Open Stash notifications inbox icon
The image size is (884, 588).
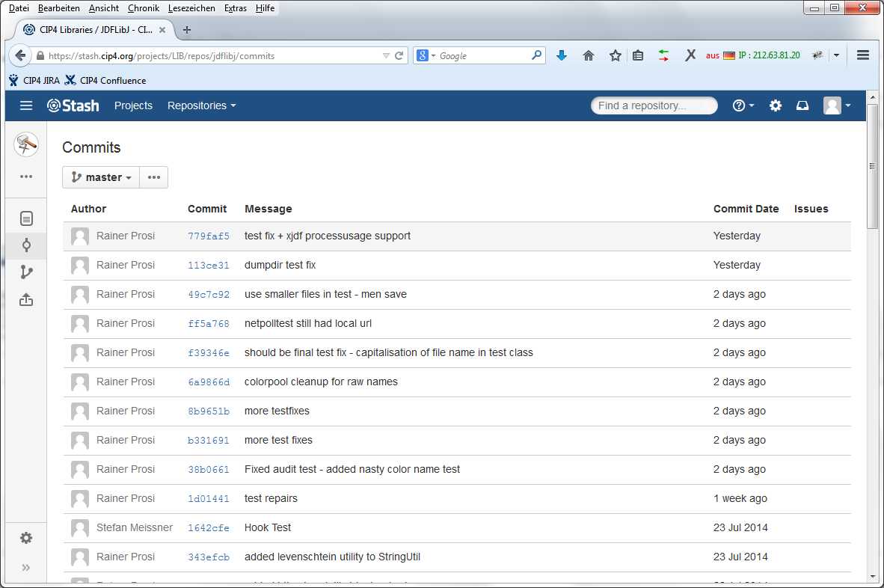tap(802, 105)
